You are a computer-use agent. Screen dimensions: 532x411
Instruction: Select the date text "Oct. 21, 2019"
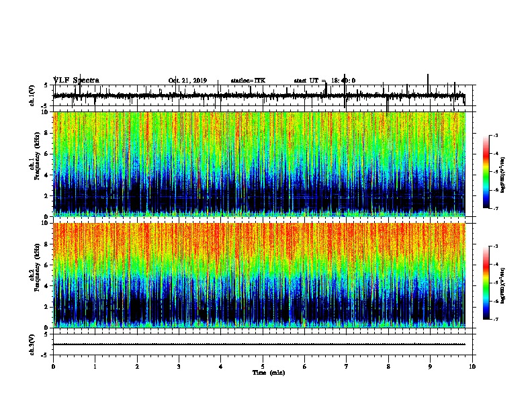click(x=187, y=81)
